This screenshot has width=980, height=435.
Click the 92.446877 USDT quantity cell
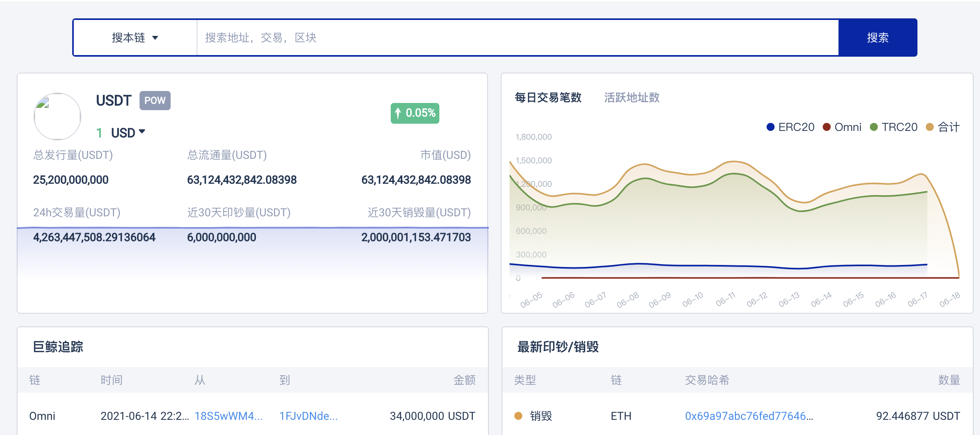click(918, 416)
